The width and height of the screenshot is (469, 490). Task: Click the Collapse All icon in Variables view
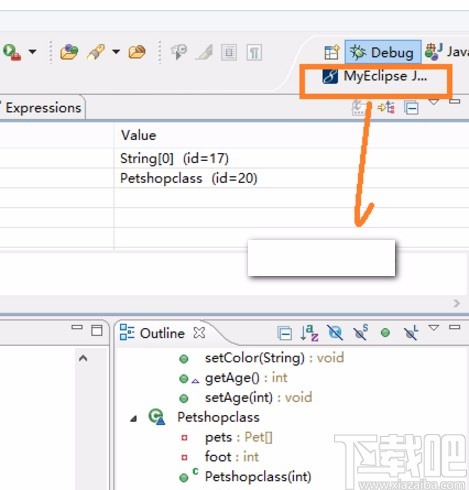(411, 108)
